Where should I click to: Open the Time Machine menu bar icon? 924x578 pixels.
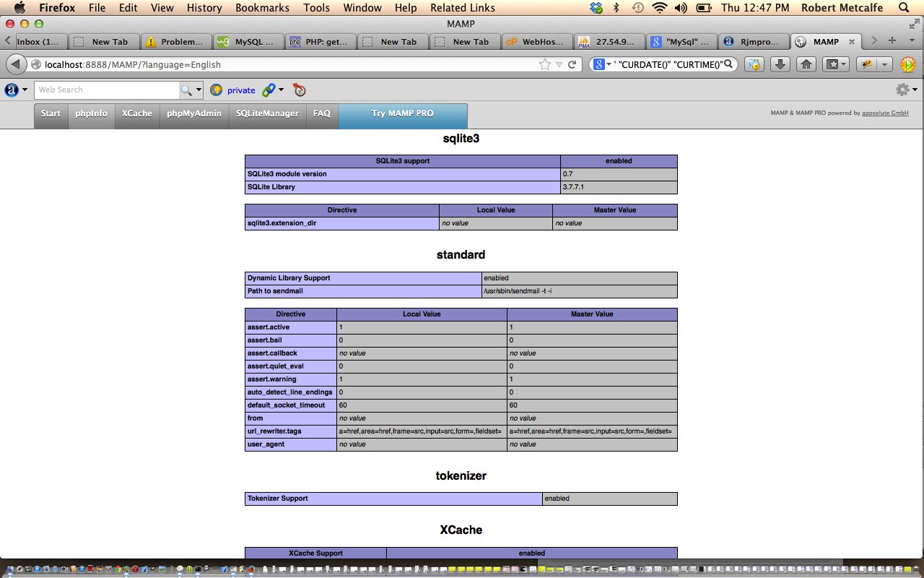pyautogui.click(x=637, y=8)
